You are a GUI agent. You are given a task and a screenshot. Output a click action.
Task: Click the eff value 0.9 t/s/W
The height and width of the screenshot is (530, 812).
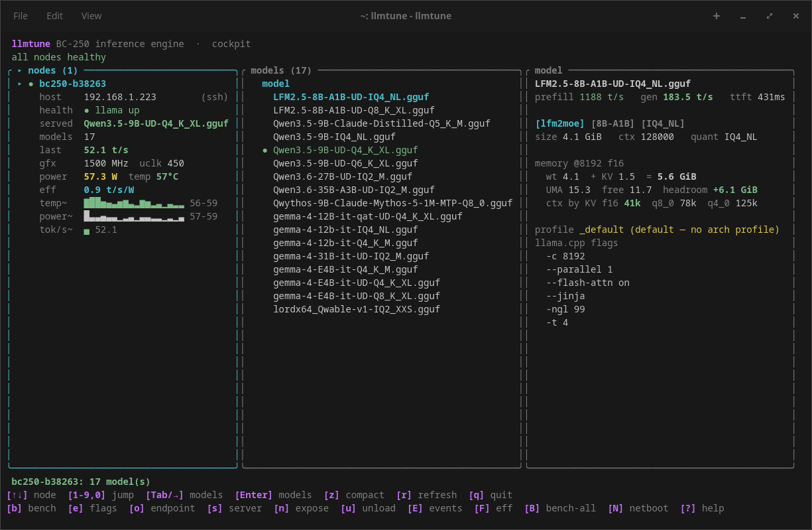(109, 190)
